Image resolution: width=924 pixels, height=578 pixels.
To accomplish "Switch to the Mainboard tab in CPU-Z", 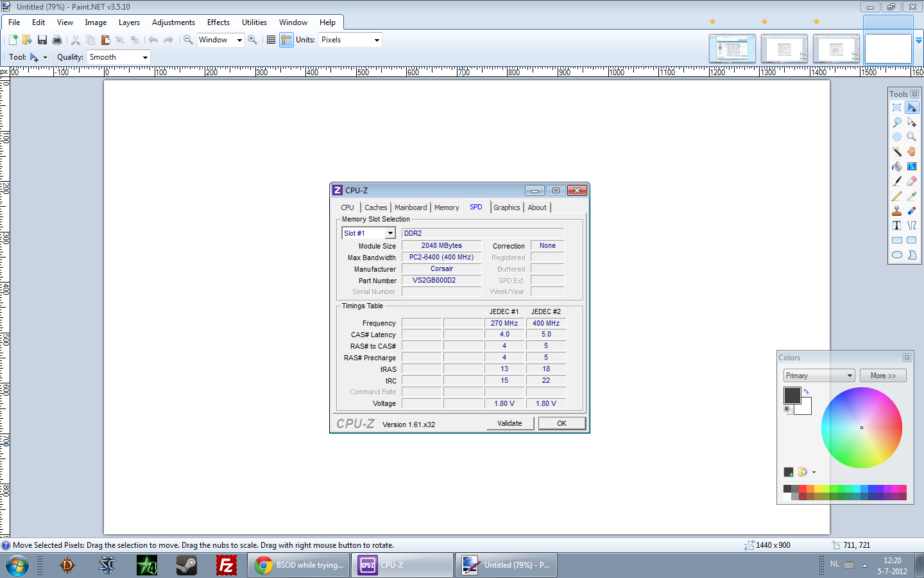I will click(x=411, y=207).
